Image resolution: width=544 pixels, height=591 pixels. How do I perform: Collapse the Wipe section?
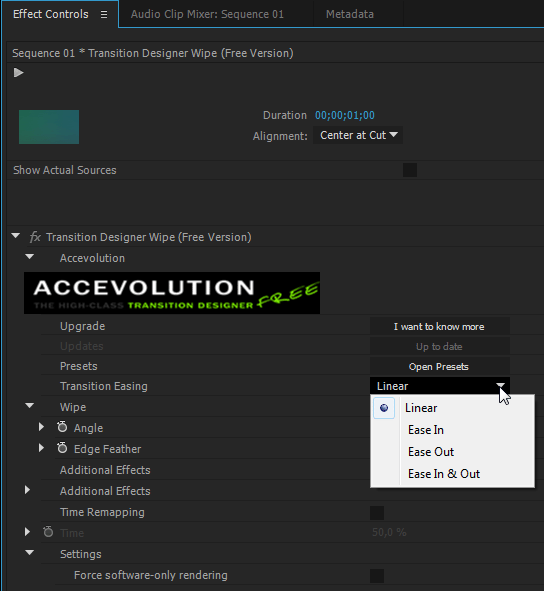click(x=29, y=406)
